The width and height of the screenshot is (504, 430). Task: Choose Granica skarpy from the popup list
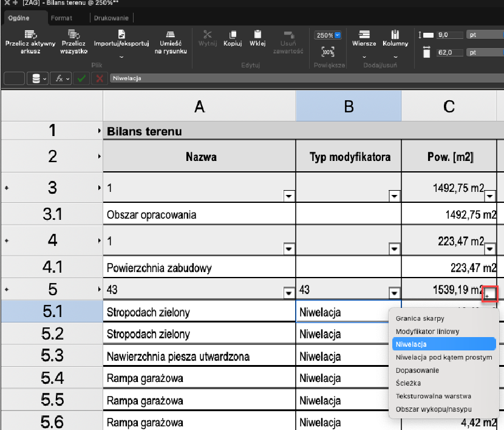click(420, 318)
